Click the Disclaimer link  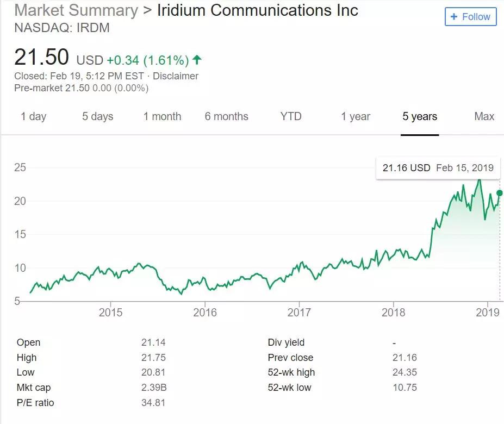coord(176,76)
